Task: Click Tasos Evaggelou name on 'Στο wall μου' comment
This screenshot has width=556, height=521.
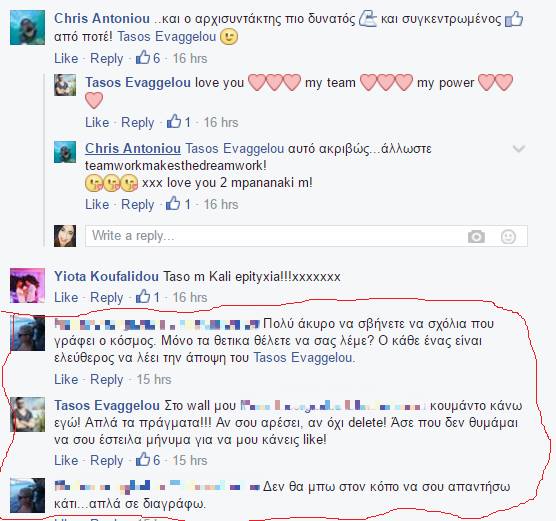Action: click(107, 405)
